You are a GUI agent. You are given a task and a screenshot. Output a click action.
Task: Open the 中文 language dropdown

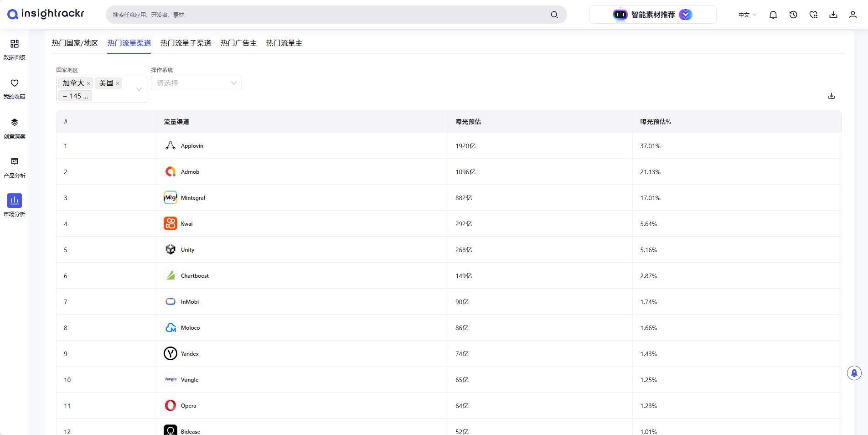click(x=747, y=15)
